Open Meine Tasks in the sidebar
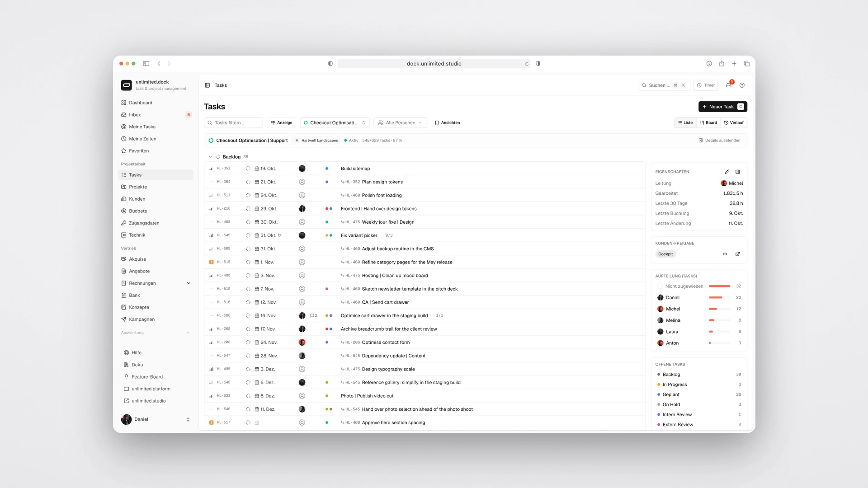Image resolution: width=868 pixels, height=488 pixels. click(156, 127)
